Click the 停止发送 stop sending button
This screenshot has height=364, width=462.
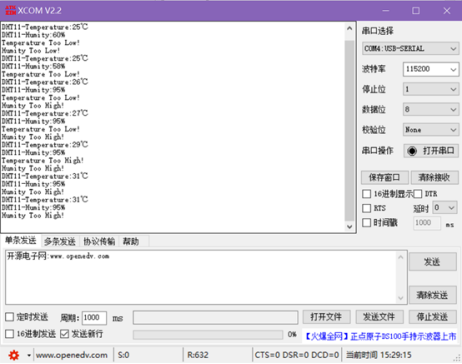click(433, 317)
